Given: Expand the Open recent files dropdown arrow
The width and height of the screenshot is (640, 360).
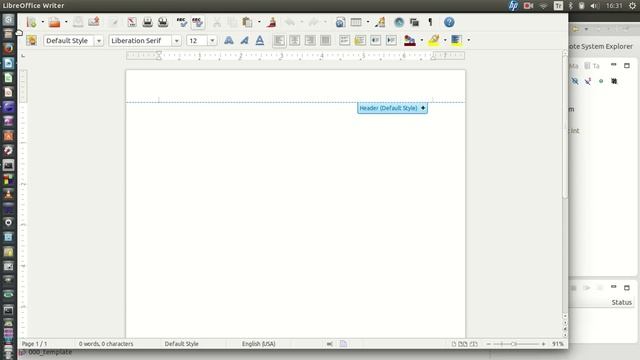Looking at the screenshot, I should (x=66, y=22).
